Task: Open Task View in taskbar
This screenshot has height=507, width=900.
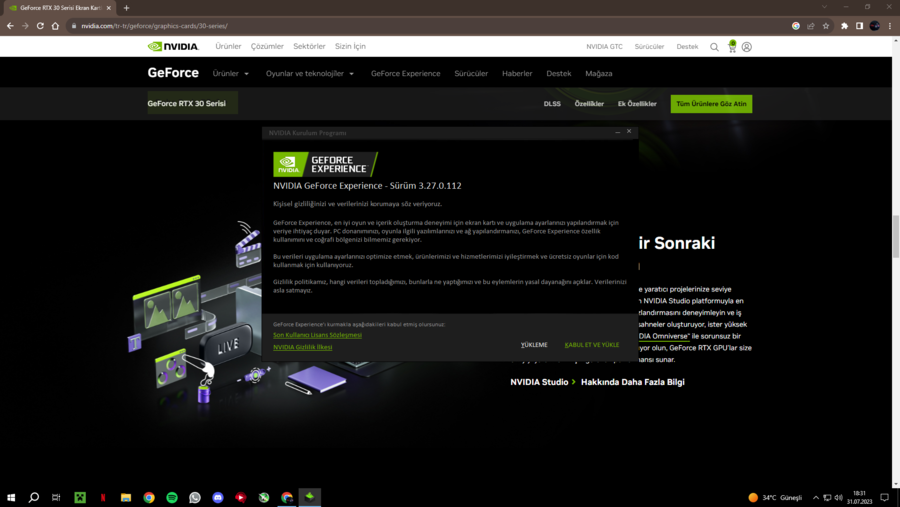Action: coord(56,497)
